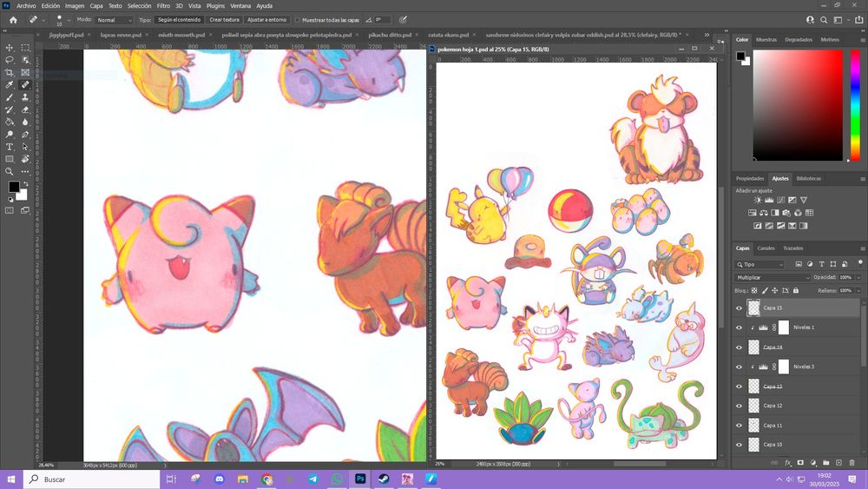Select the Eyedropper tool
868x489 pixels.
[10, 85]
